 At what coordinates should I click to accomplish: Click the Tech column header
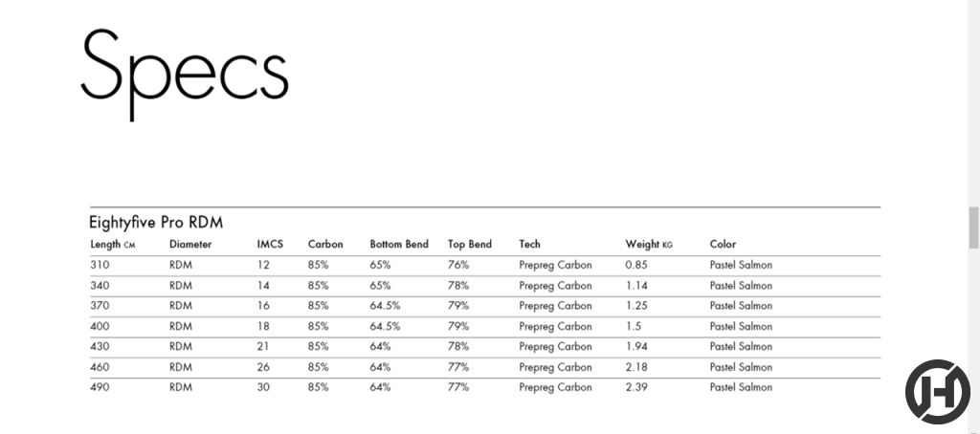pyautogui.click(x=529, y=245)
